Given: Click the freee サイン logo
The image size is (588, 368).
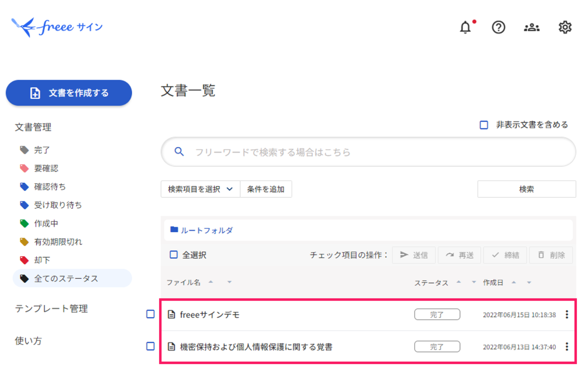Looking at the screenshot, I should coord(57,27).
